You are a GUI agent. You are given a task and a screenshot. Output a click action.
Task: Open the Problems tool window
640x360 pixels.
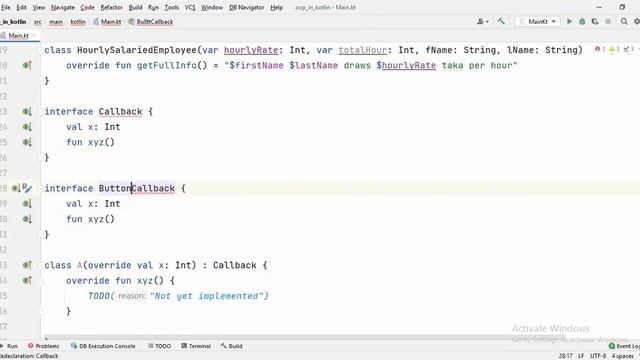point(44,346)
